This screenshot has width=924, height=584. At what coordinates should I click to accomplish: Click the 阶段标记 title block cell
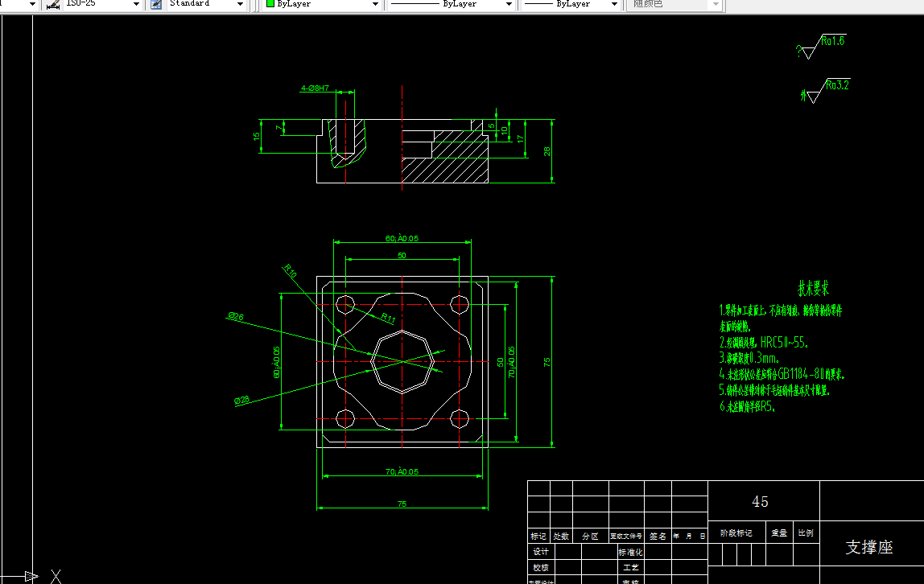click(x=736, y=533)
